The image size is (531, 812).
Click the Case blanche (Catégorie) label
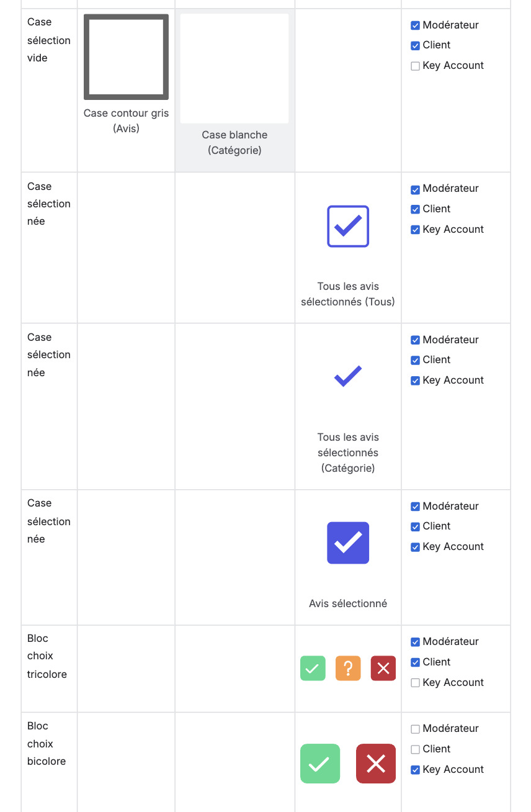tap(234, 142)
